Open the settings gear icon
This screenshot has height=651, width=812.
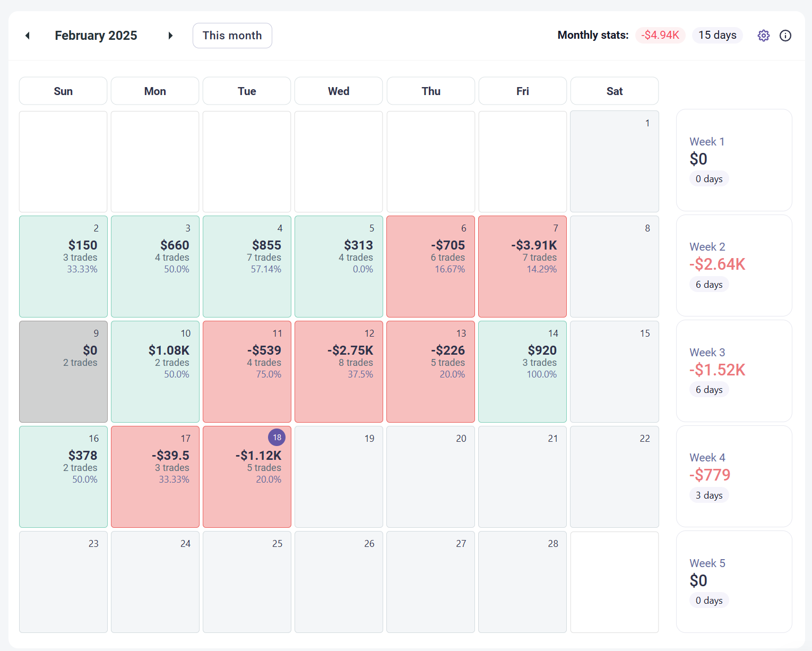point(763,35)
